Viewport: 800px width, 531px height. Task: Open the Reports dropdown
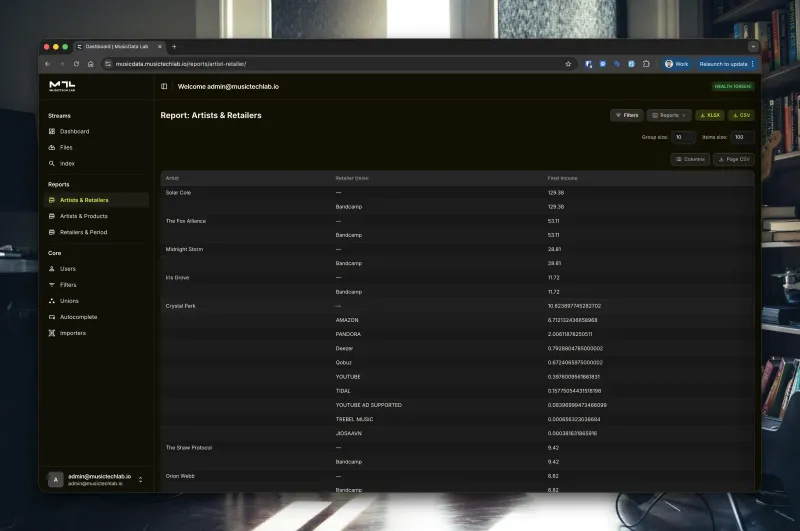pos(669,115)
